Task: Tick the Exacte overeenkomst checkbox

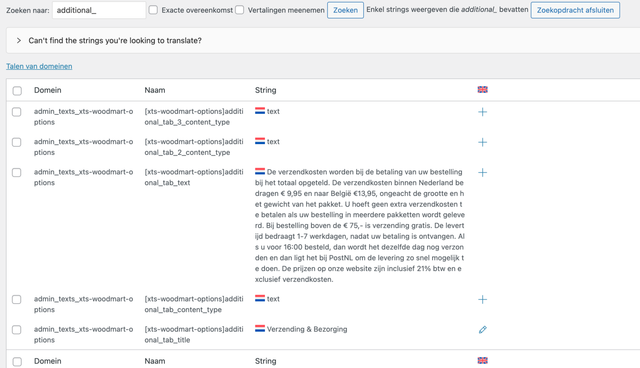Action: 153,10
